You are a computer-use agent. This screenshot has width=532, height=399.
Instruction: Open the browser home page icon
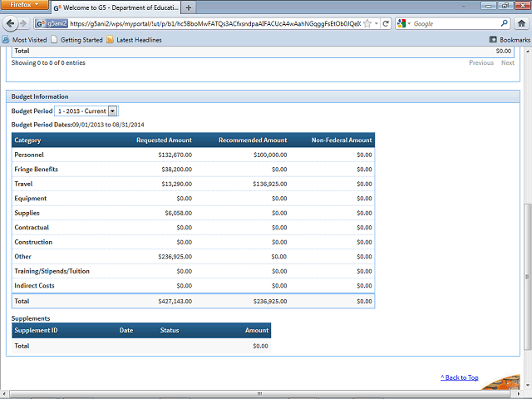pos(521,23)
